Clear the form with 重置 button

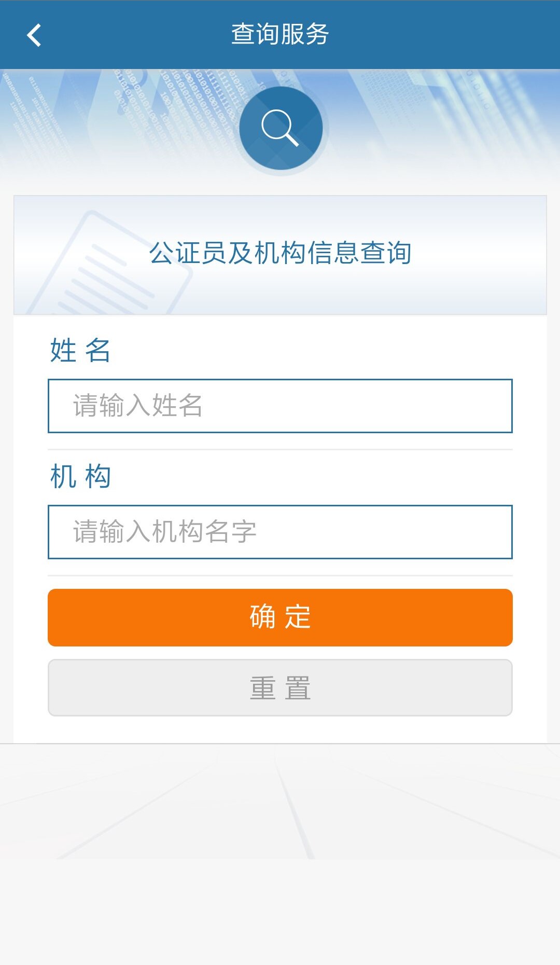click(280, 687)
